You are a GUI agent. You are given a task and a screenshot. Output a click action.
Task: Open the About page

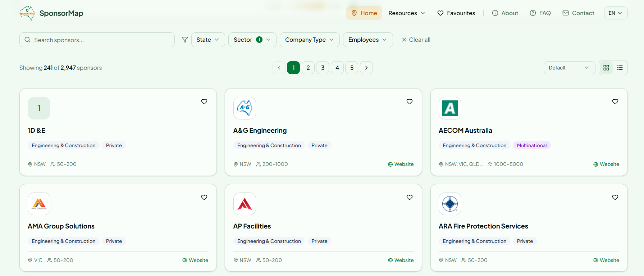coord(505,13)
